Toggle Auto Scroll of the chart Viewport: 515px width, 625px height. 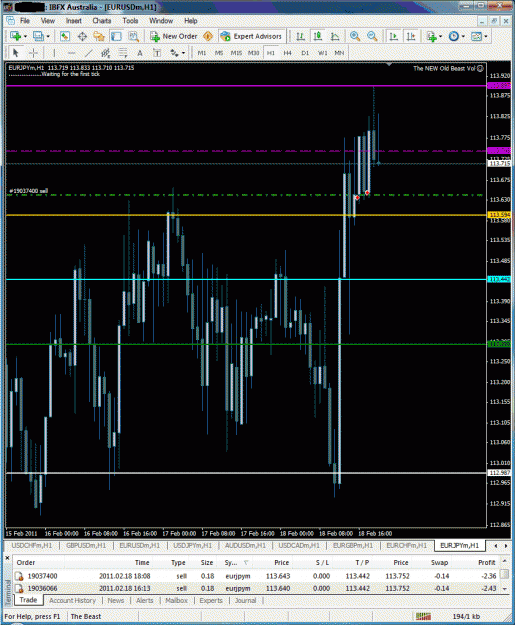click(393, 36)
